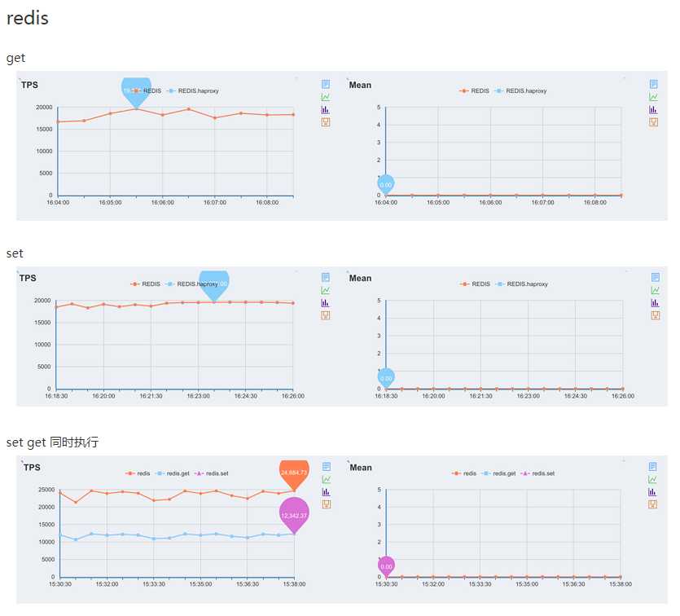680x616 pixels.
Task: Toggle REDIS legend in set TPS chart
Action: (x=145, y=284)
